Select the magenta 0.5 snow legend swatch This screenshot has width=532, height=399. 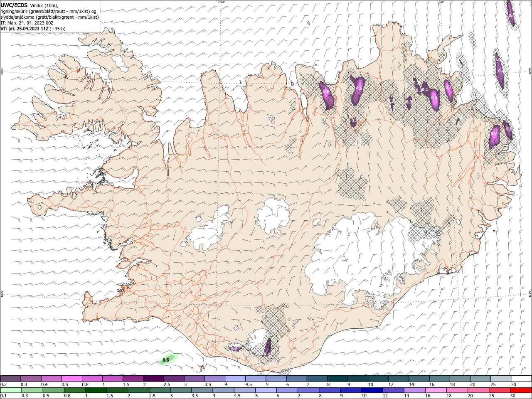tap(71, 378)
